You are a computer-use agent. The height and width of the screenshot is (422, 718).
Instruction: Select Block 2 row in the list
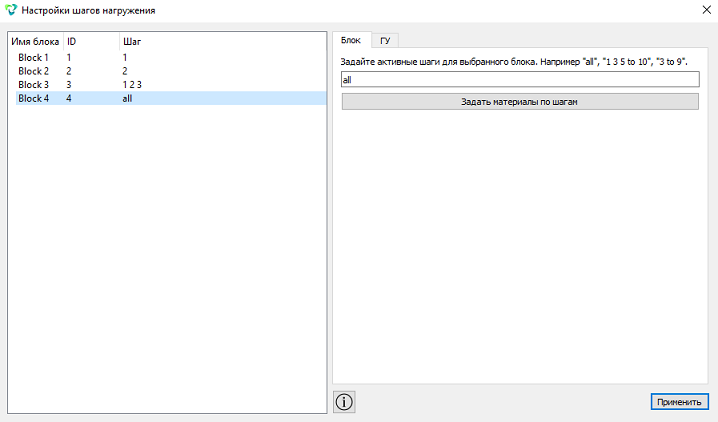click(x=171, y=71)
